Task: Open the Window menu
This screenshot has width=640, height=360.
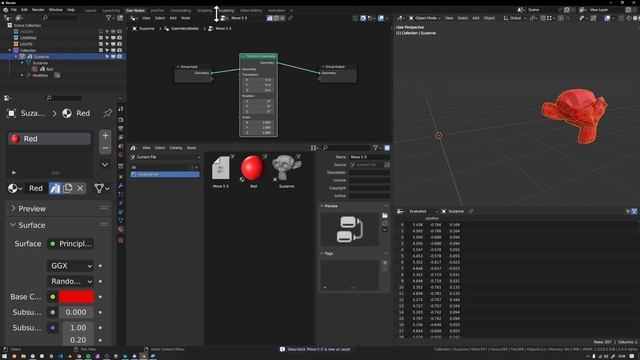Action: (56, 10)
